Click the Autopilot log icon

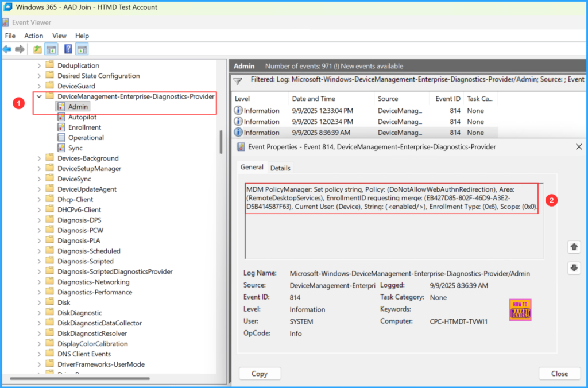coord(61,117)
